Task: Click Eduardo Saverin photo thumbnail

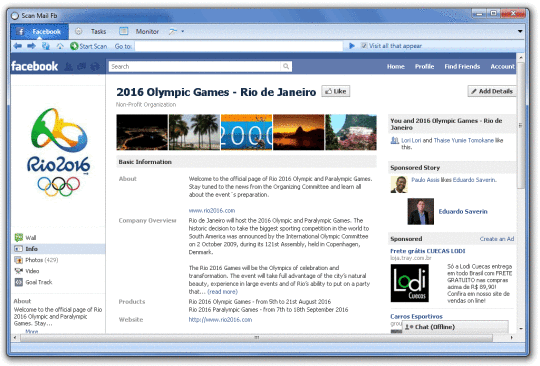Action: (420, 211)
